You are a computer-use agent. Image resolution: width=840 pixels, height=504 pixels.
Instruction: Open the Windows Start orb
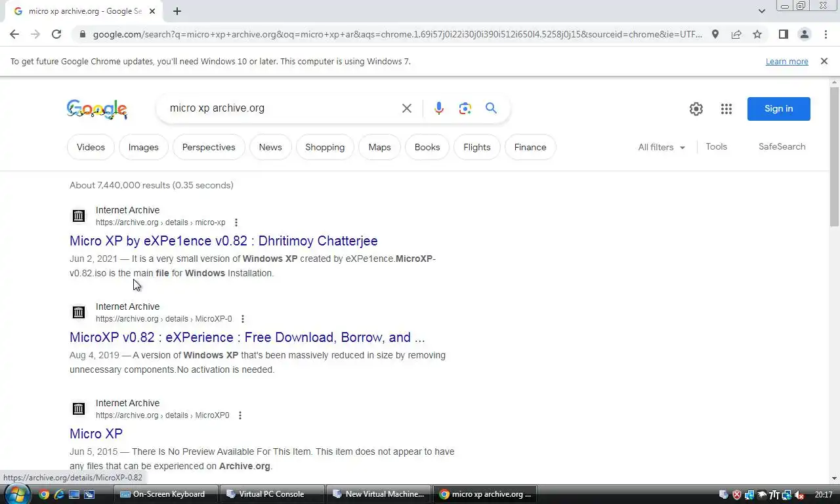[17, 494]
